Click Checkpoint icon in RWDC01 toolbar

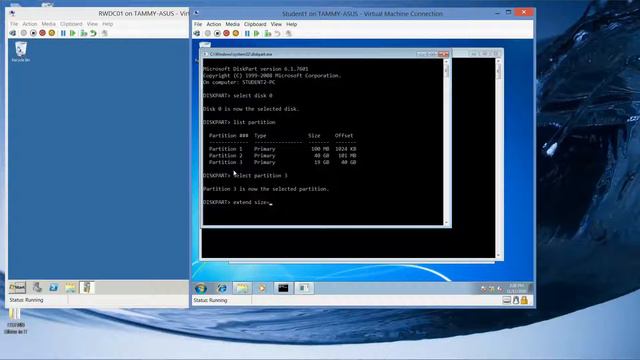84,33
